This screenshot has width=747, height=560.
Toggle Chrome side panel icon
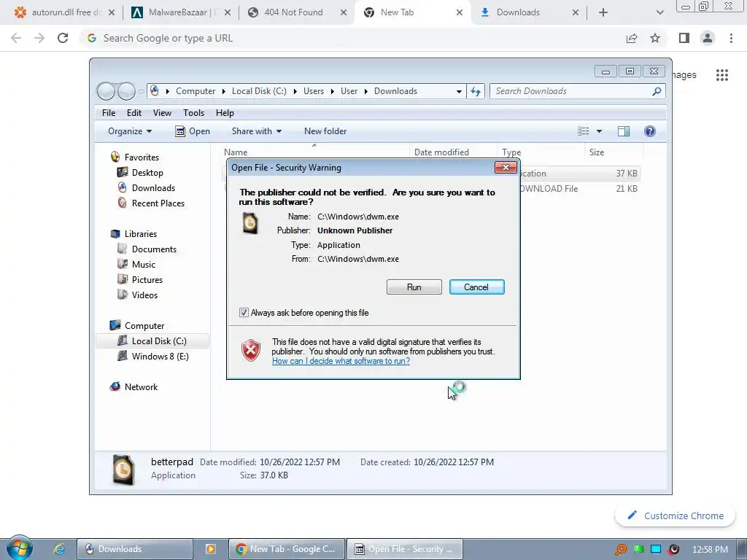click(684, 38)
